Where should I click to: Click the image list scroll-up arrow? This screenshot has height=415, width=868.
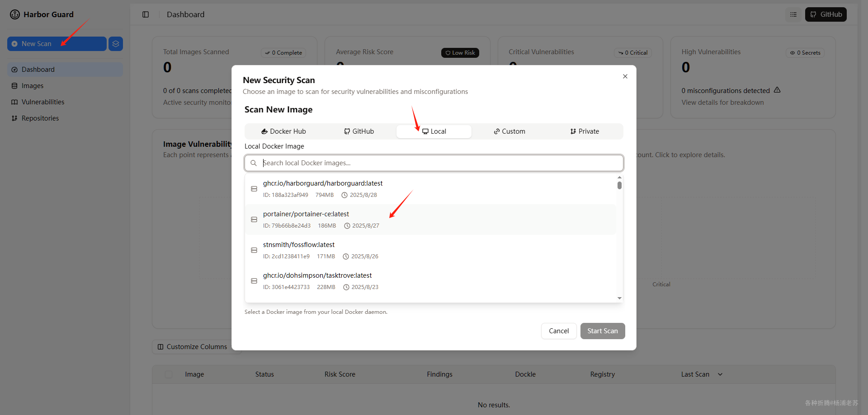click(619, 177)
